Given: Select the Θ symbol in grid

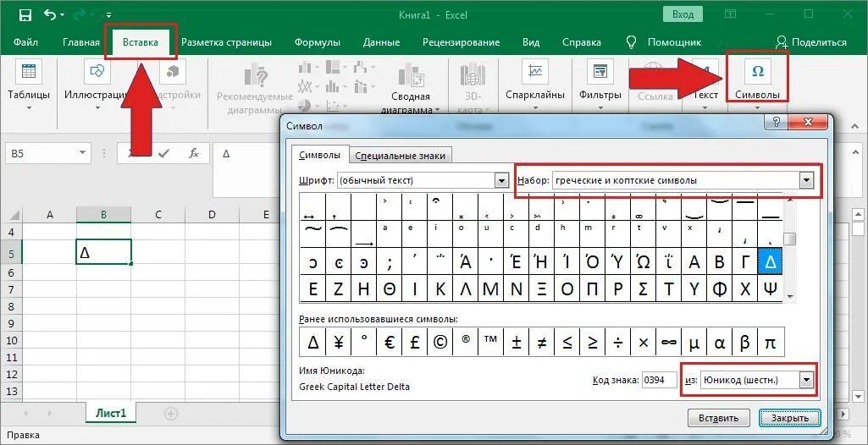Looking at the screenshot, I should click(x=390, y=289).
